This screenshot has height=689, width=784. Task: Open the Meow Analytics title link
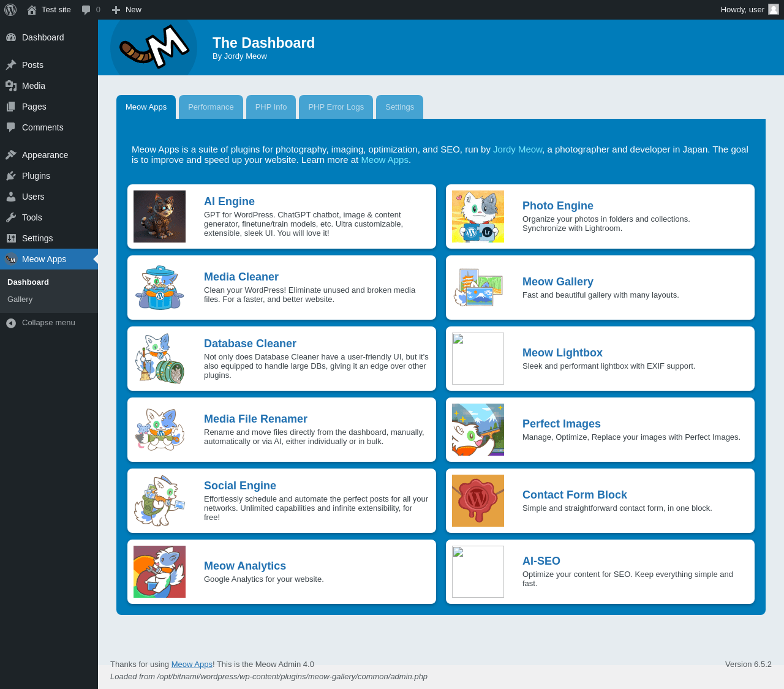[245, 566]
